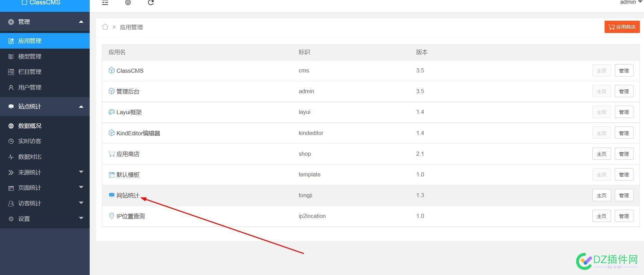Open 主页 for 应用商店 row
Image resolution: width=644 pixels, height=275 pixels.
click(602, 154)
